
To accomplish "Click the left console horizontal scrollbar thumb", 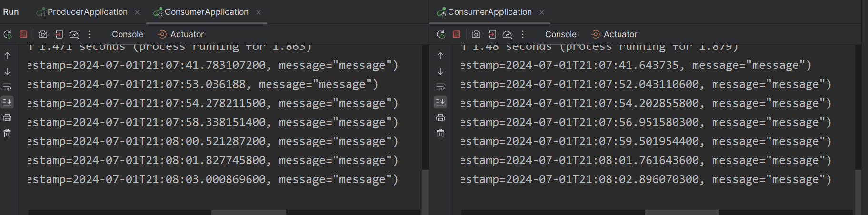I will (249, 212).
